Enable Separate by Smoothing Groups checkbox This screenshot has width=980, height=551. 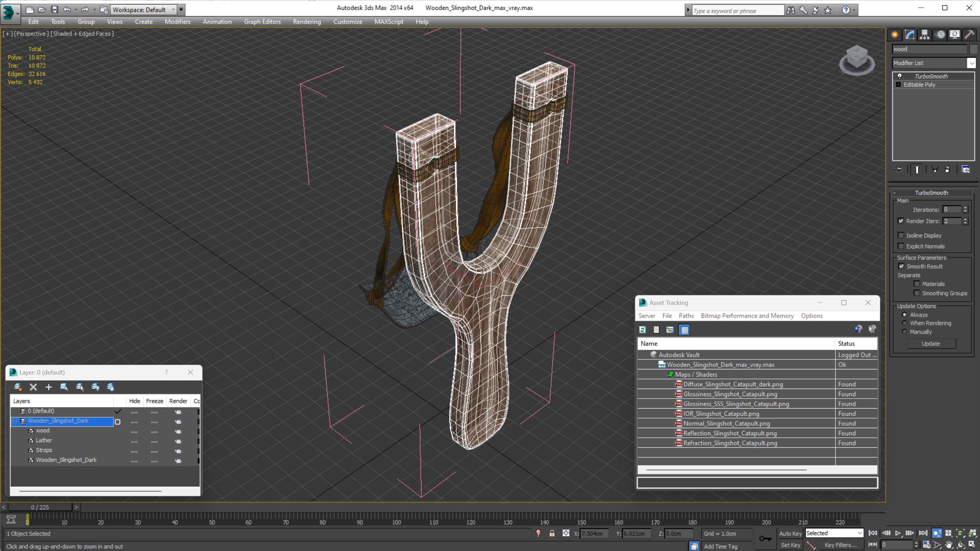[x=916, y=293]
